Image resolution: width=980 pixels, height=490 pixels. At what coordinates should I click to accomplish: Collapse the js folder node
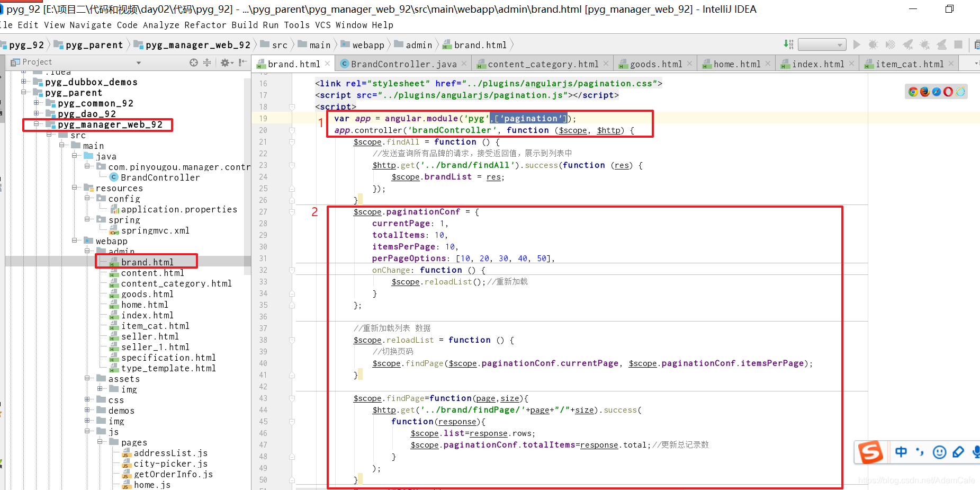[x=87, y=431]
